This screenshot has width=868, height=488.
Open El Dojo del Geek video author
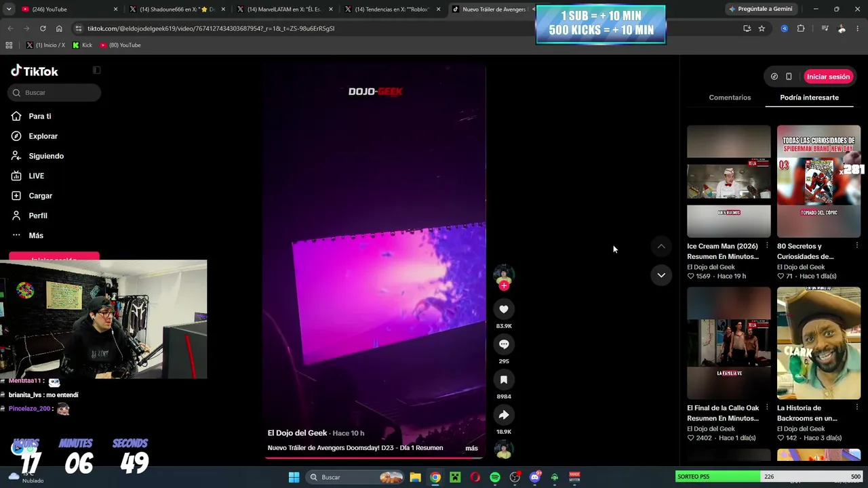pos(297,433)
